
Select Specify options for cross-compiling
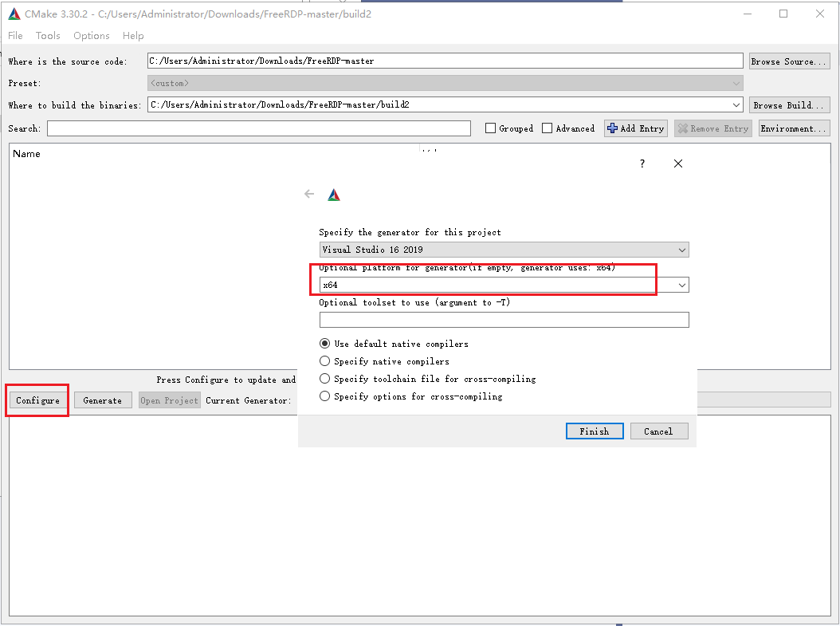click(324, 396)
